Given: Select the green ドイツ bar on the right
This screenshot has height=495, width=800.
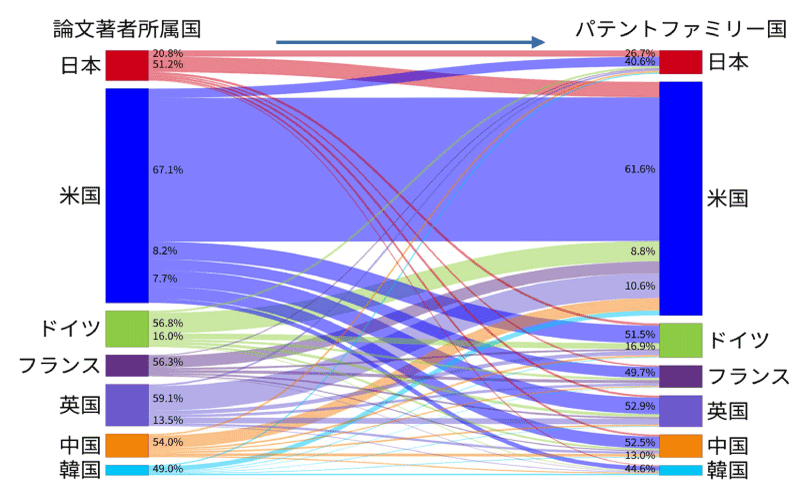Looking at the screenshot, I should click(x=680, y=340).
